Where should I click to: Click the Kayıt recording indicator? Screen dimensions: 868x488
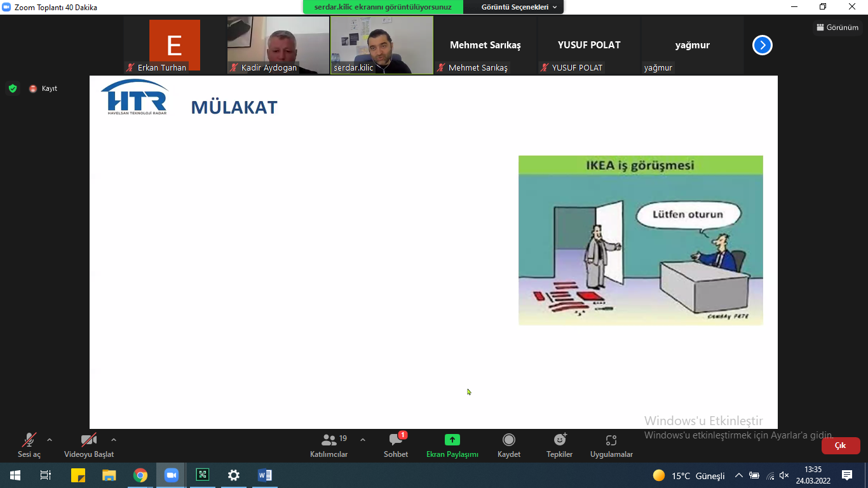[43, 88]
